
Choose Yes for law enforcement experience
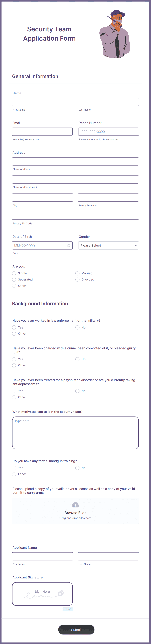click(x=14, y=327)
